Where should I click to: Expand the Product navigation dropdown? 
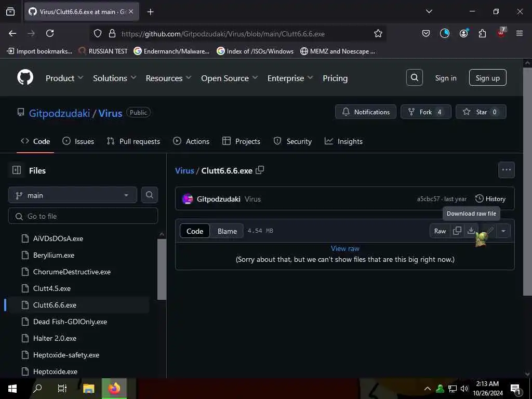tap(64, 78)
